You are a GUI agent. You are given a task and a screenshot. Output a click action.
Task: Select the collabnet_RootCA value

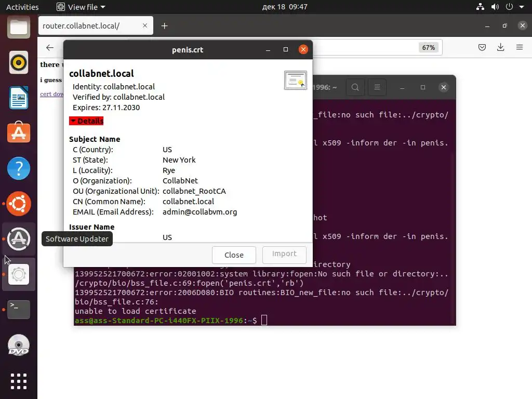coord(194,191)
